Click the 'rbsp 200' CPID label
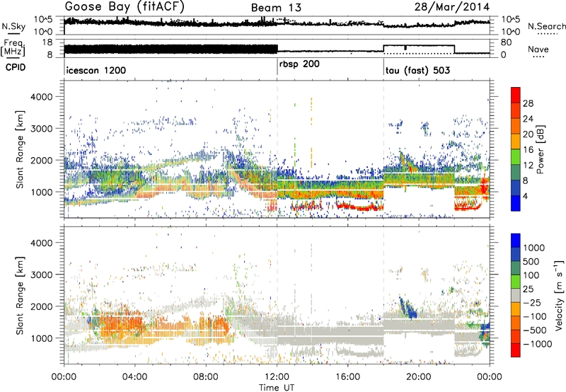The image size is (566, 392). 299,64
